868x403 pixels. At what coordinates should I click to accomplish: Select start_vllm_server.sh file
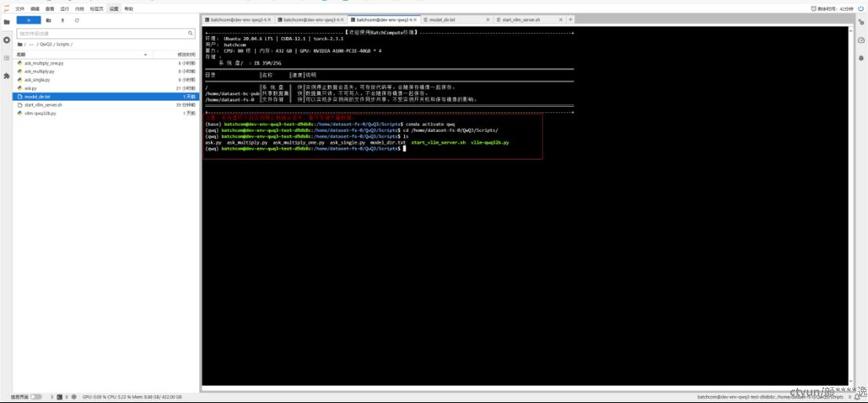[x=106, y=104]
